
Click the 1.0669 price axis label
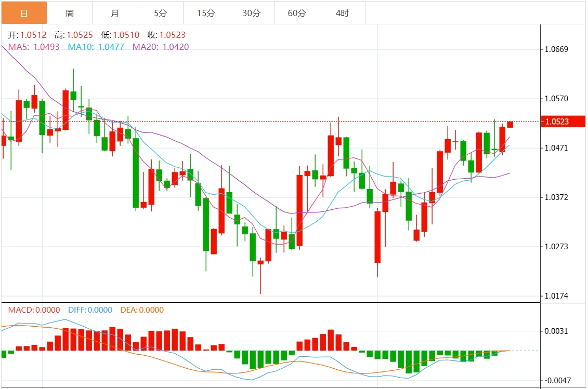(556, 49)
